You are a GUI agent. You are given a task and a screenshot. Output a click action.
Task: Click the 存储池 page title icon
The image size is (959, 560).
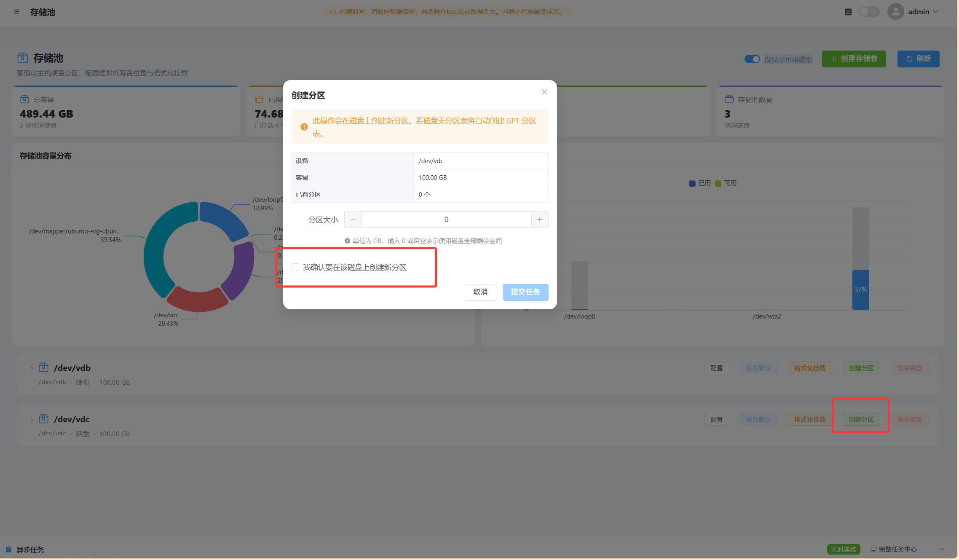click(23, 58)
